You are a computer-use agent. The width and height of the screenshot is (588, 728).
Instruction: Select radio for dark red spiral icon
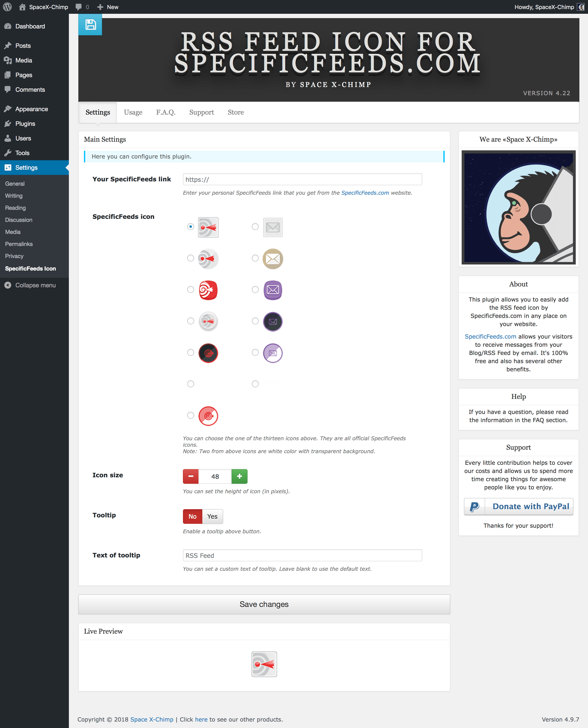click(191, 352)
